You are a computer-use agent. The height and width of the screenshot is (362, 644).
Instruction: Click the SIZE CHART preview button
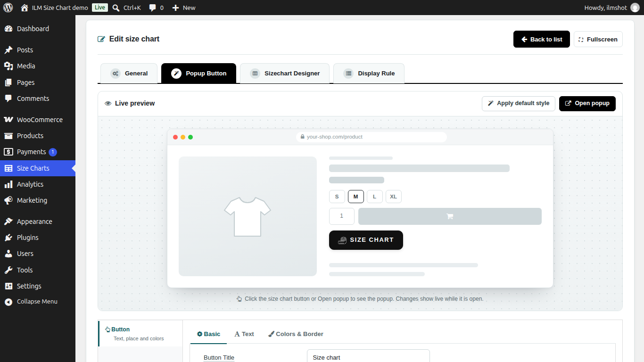[366, 240]
